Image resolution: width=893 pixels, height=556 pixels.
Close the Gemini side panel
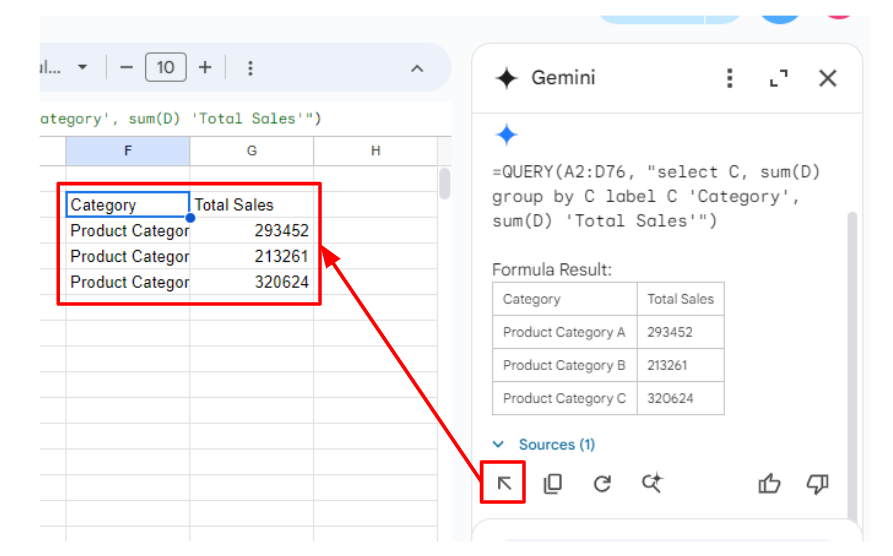828,78
